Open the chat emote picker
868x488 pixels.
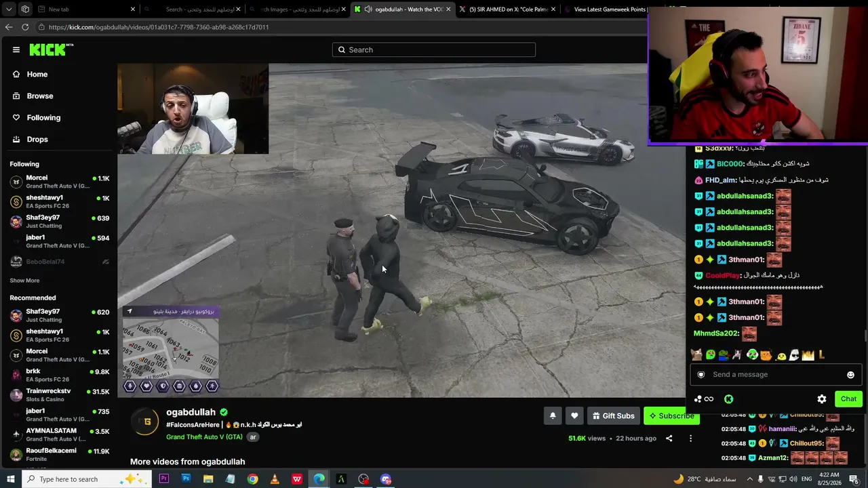point(850,375)
